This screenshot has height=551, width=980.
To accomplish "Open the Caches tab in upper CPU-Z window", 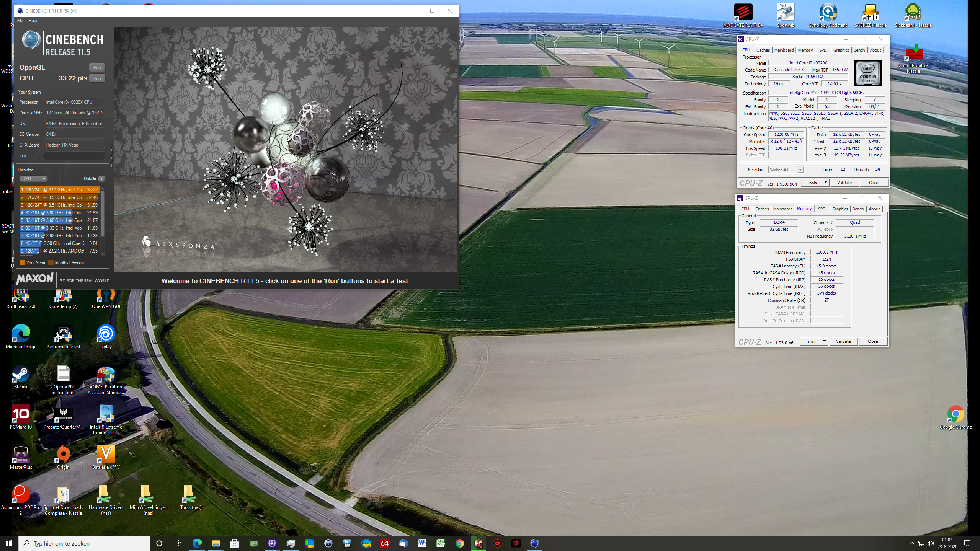I will [763, 50].
